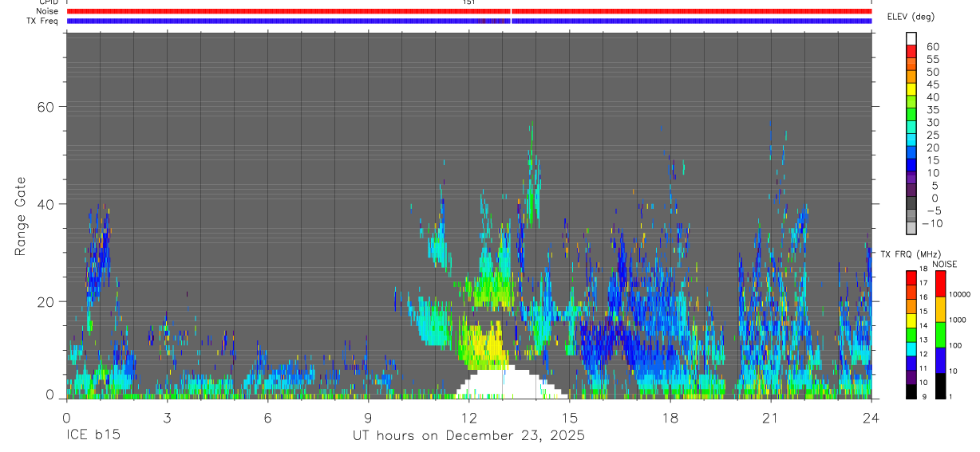
Task: Click the time axis tick label '12'
Action: click(468, 418)
